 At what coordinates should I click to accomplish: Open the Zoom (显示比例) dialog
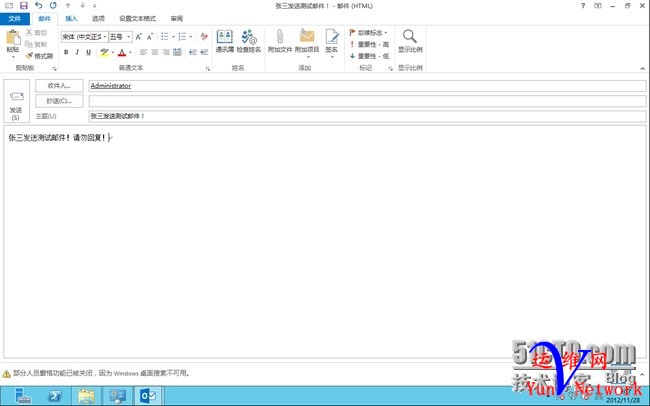(410, 41)
